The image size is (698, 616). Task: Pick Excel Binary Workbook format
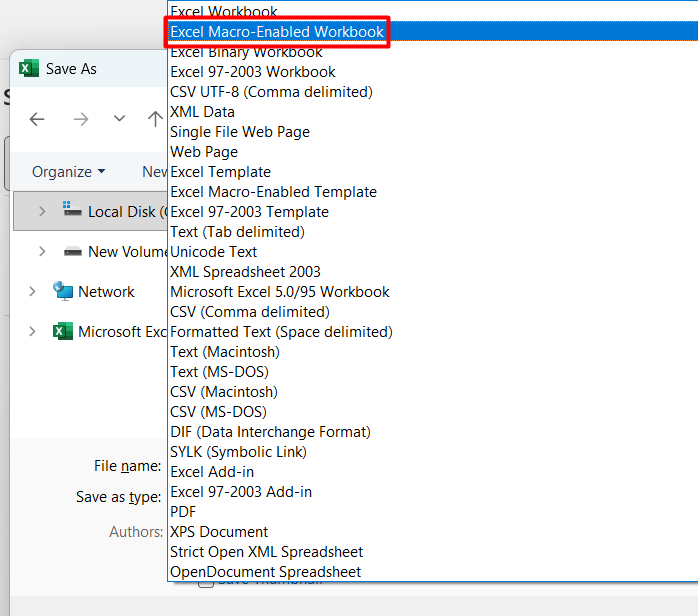(x=433, y=52)
